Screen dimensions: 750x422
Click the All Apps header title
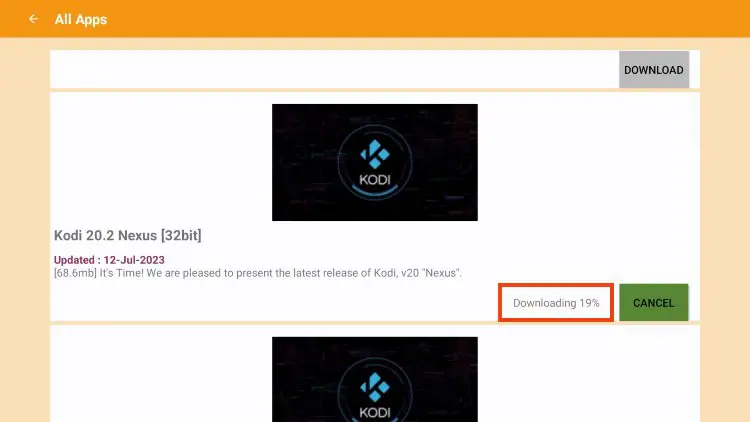click(81, 20)
